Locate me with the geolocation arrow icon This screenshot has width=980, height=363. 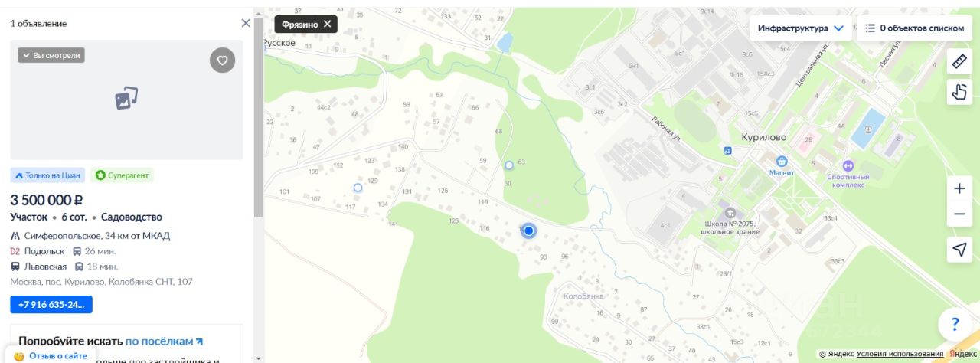(959, 249)
